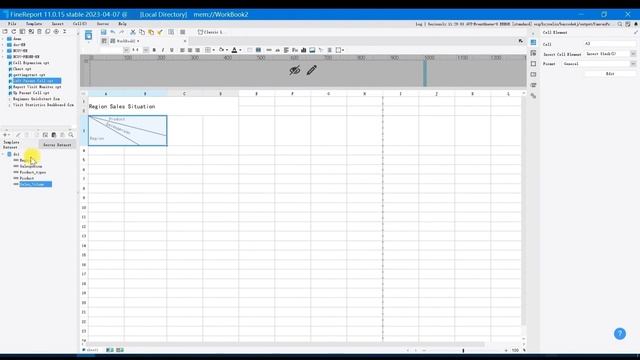Select the Classic theme button
This screenshot has height=360, width=640.
[x=210, y=32]
